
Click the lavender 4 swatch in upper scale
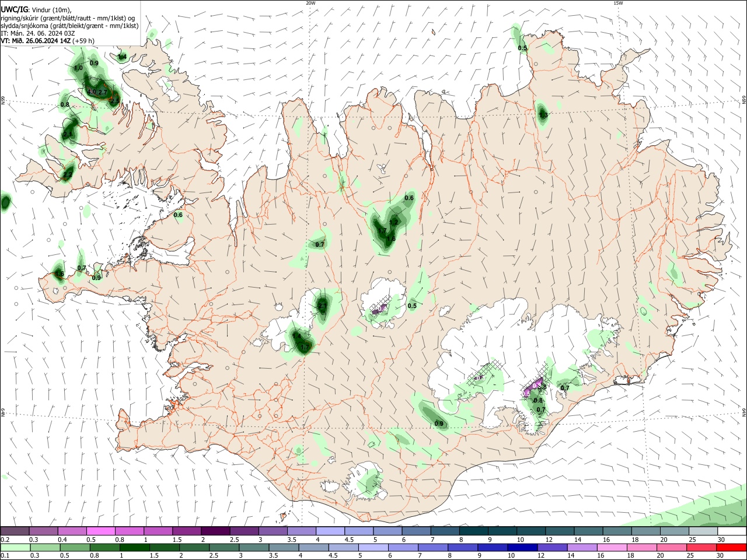330,531
